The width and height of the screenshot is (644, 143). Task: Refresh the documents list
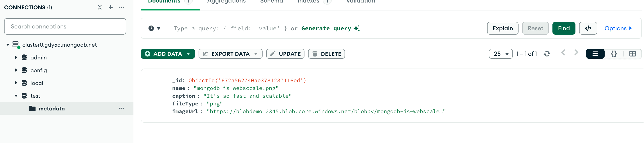click(x=547, y=54)
